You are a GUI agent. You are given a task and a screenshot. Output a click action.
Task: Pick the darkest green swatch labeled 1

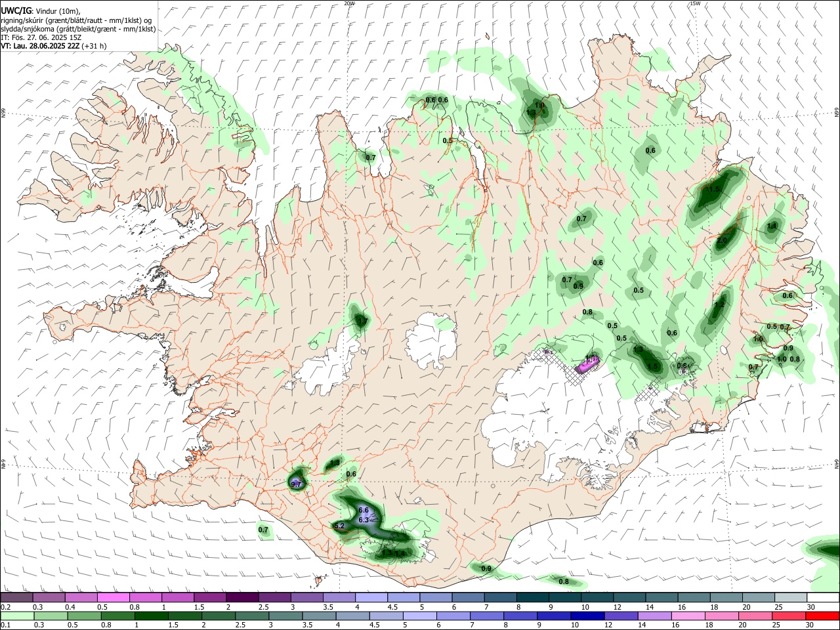(x=151, y=616)
